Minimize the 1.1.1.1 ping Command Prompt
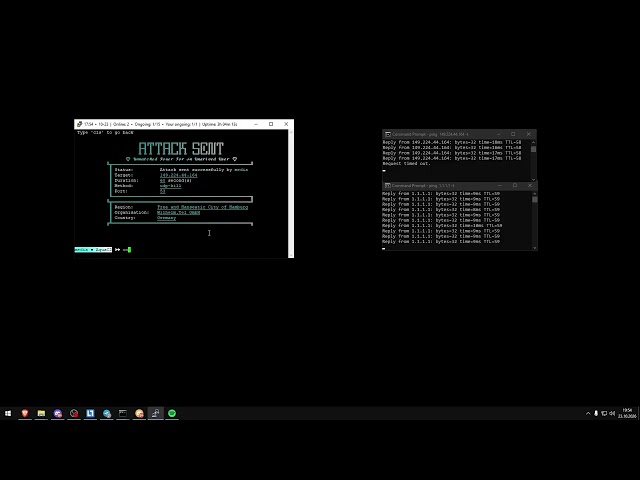This screenshot has width=640, height=480. pos(500,185)
